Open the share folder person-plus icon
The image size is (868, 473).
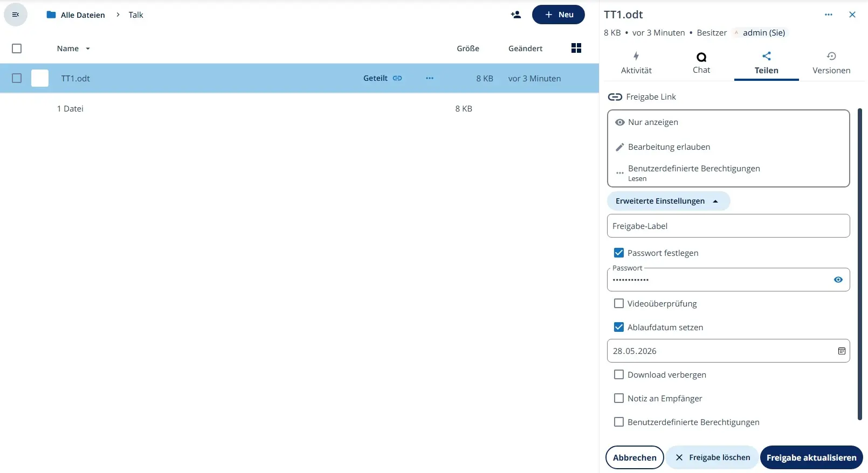point(516,15)
